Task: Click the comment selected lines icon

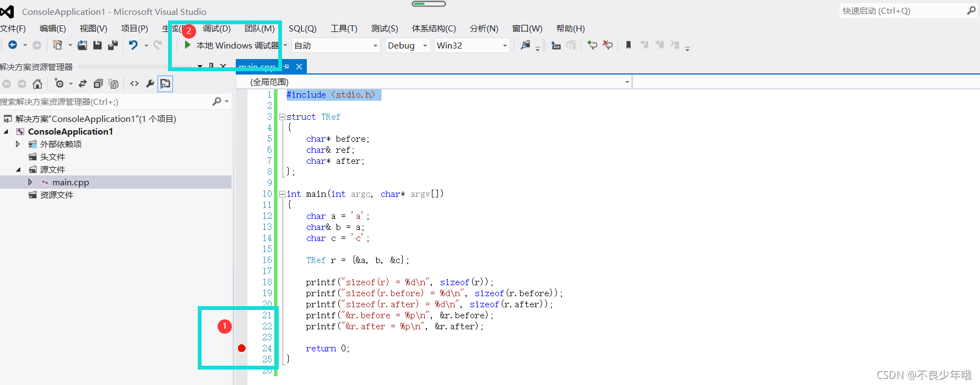Action: 592,45
